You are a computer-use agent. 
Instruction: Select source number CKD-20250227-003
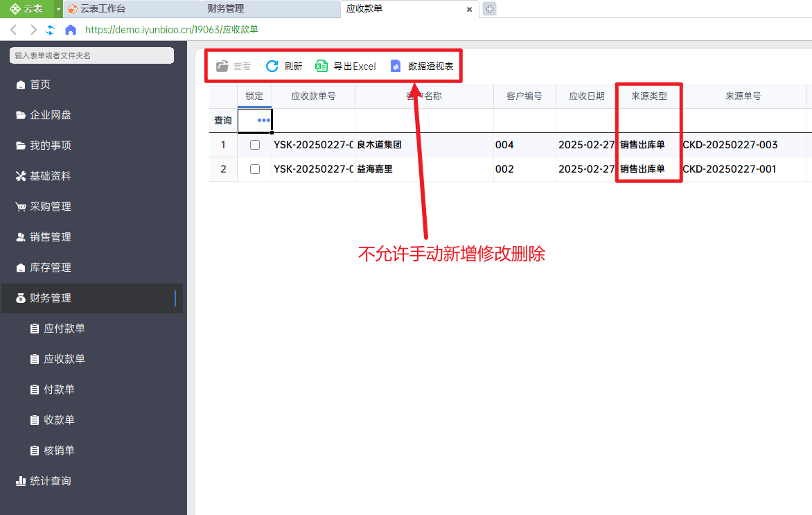click(x=743, y=145)
